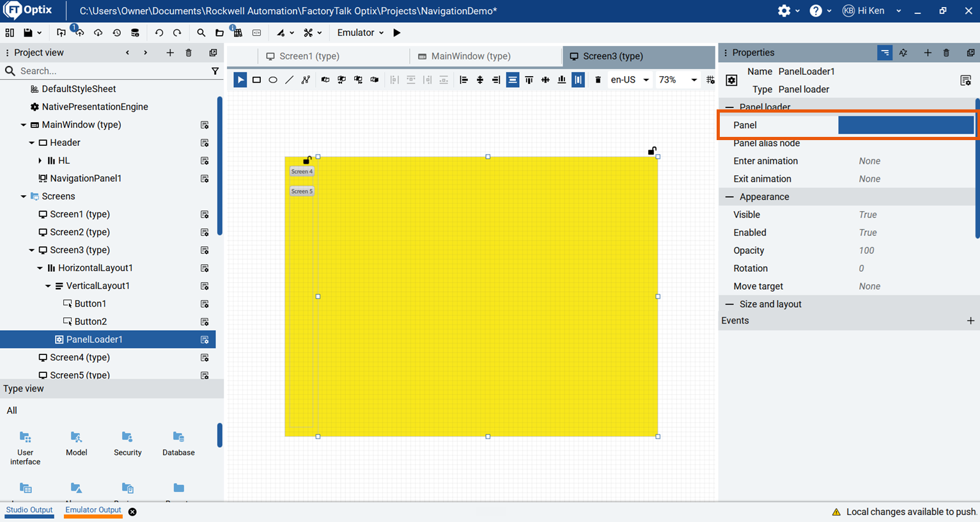Viewport: 980px width, 522px height.
Task: Select the ellipse drawing tool
Action: coord(273,80)
